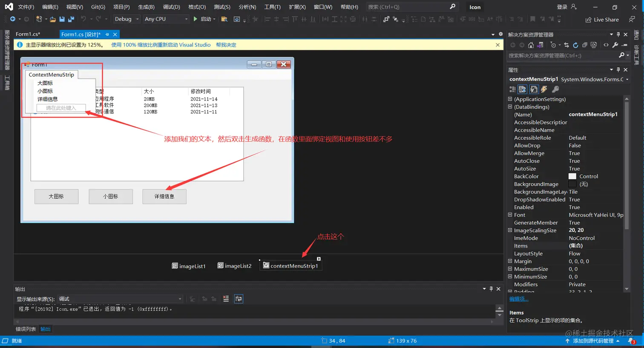Switch to the Form1.cs* code tab
The width and height of the screenshot is (644, 348).
28,34
